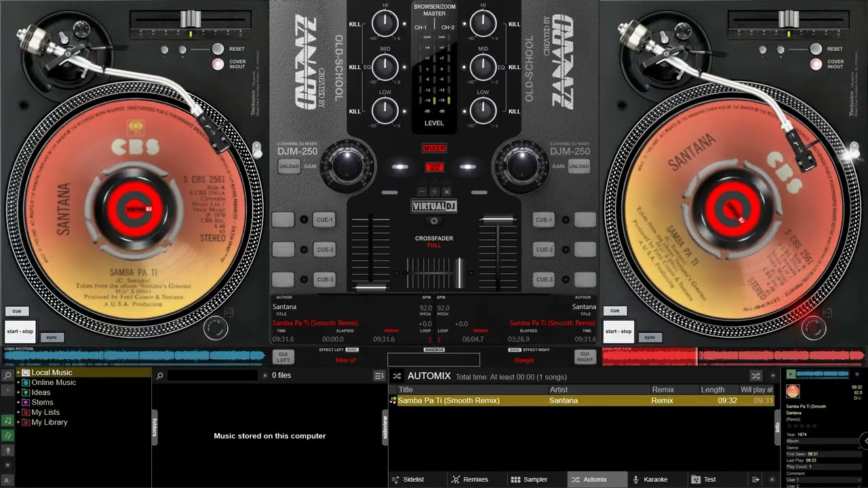Image resolution: width=868 pixels, height=488 pixels.
Task: Expand the Local Music tree node
Action: tap(18, 373)
